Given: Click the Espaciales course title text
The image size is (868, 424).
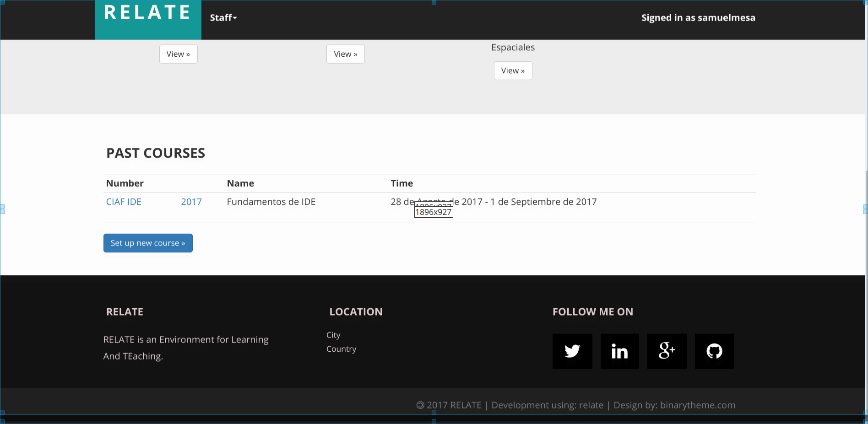Looking at the screenshot, I should 513,48.
